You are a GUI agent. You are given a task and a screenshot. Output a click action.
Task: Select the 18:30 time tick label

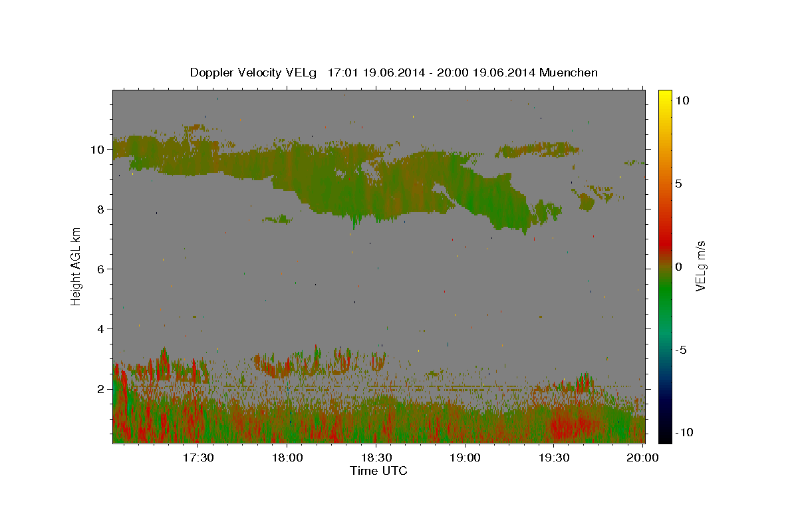tap(376, 458)
